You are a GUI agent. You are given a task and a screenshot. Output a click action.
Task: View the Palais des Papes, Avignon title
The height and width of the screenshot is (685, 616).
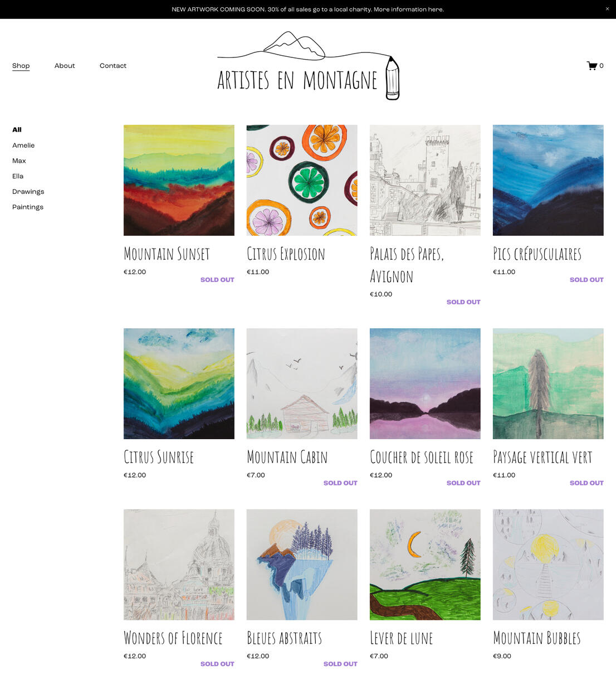tap(407, 265)
